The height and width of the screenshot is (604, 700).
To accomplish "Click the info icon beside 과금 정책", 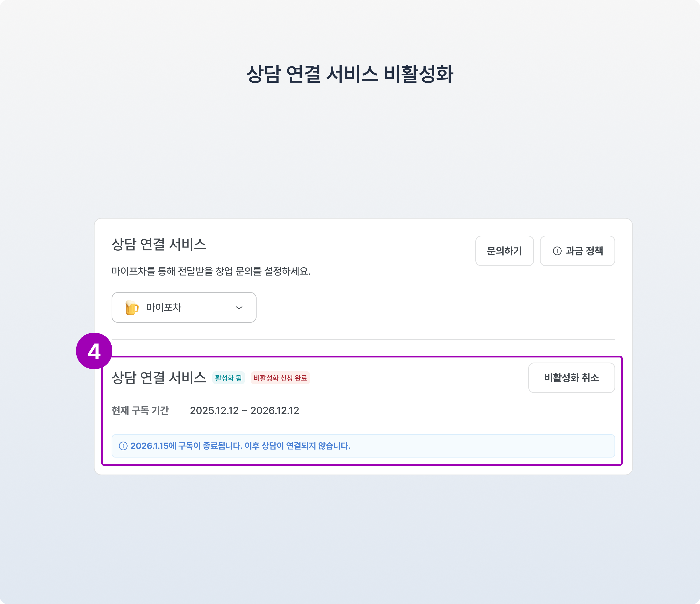I will tap(557, 251).
